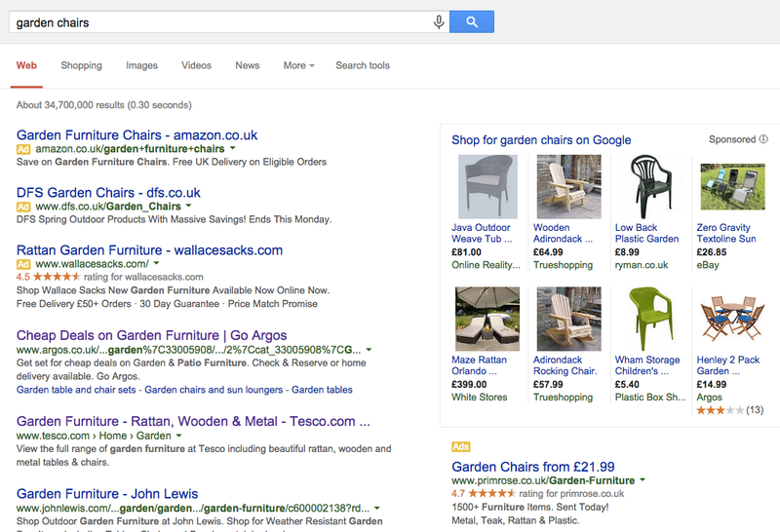Image resolution: width=780 pixels, height=532 pixels.
Task: Switch to the Images tab
Action: (141, 65)
